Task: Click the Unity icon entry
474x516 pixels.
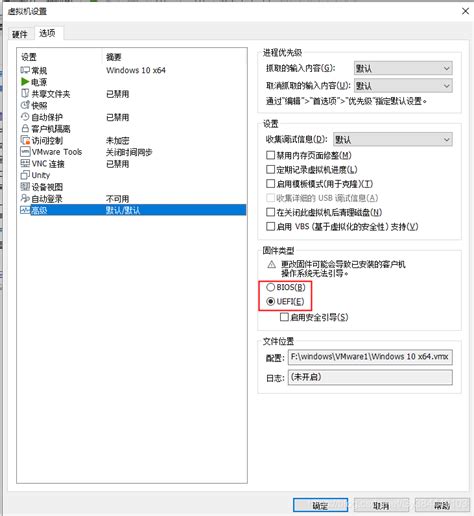Action: point(25,175)
